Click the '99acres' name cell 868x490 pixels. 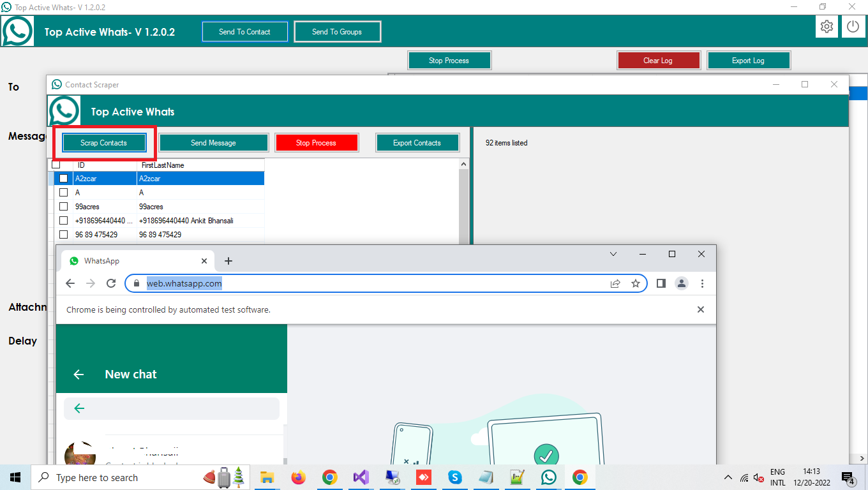201,207
